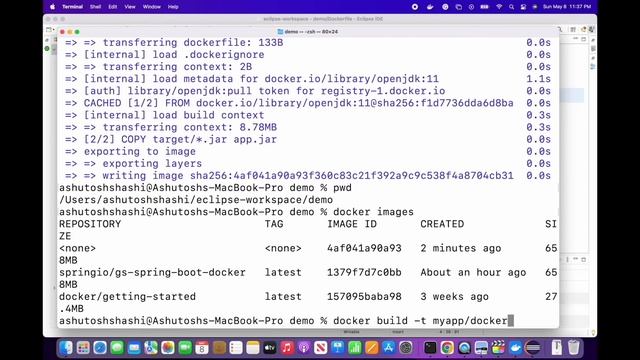Open the Wi-Fi status menu
The height and width of the screenshot is (360, 640).
[x=499, y=7]
